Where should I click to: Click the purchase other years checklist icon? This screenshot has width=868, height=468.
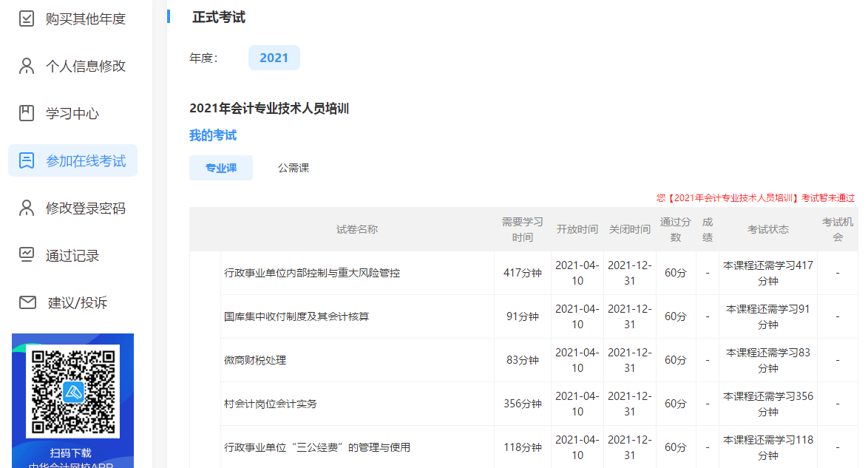pyautogui.click(x=27, y=18)
